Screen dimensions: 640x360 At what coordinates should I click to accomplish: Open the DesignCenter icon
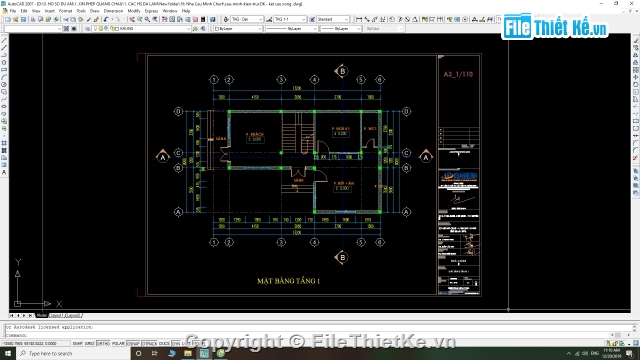(x=172, y=19)
